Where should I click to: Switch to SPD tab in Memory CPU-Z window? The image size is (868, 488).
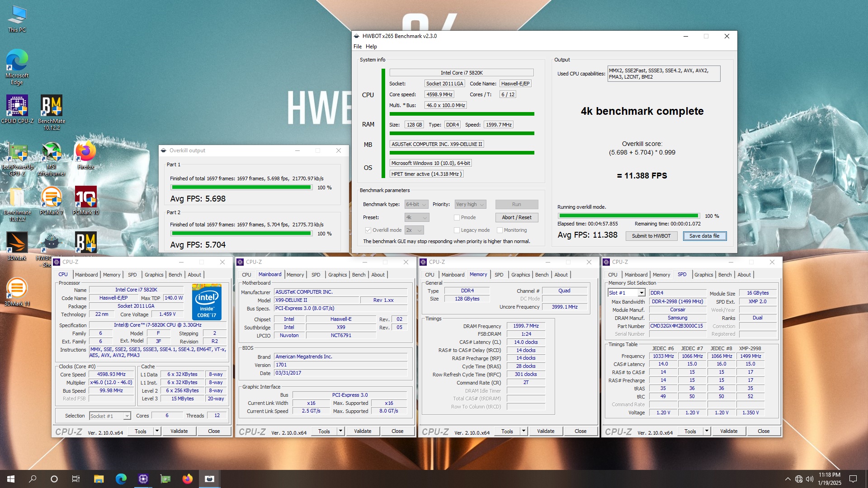tap(499, 275)
